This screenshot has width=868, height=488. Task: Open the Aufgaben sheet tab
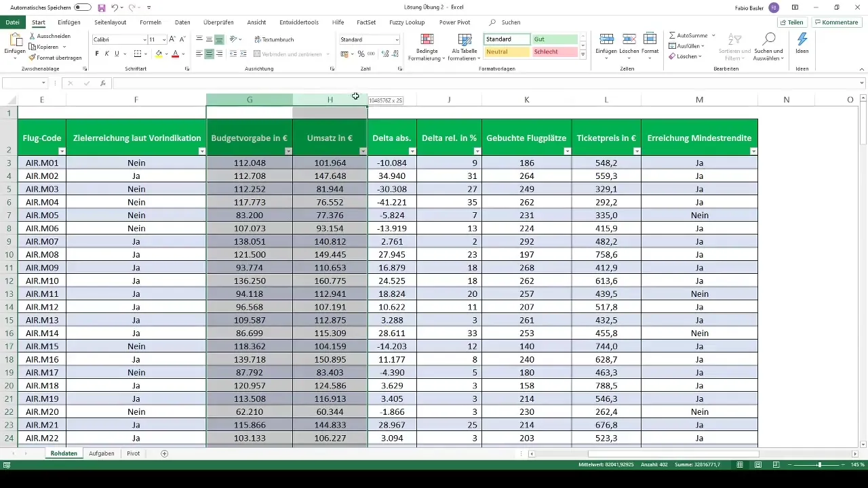(x=102, y=453)
